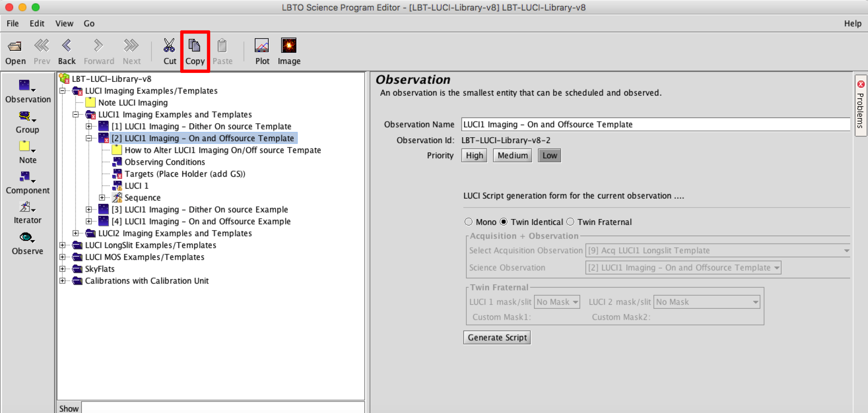Open Select Acquisition Observation dropdown
The height and width of the screenshot is (413, 868).
pyautogui.click(x=718, y=250)
